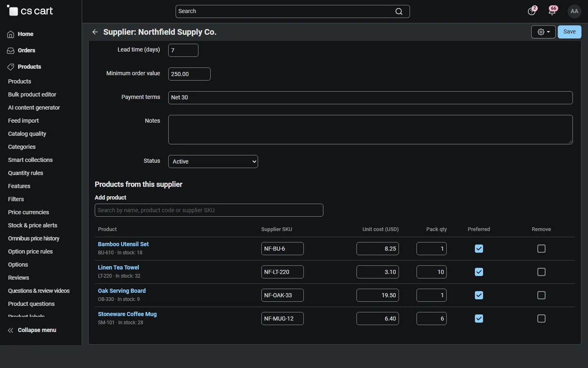Check Remove for Bamboo Utensil Set

click(541, 249)
